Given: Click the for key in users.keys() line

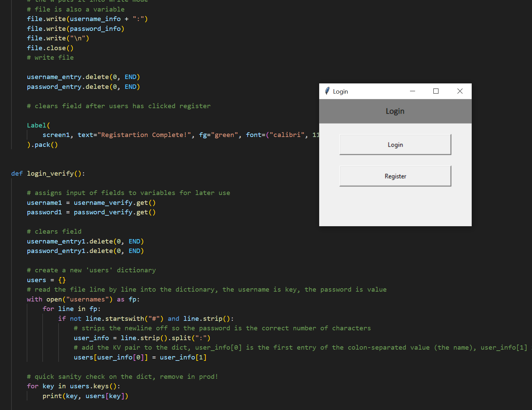Looking at the screenshot, I should click(74, 386).
